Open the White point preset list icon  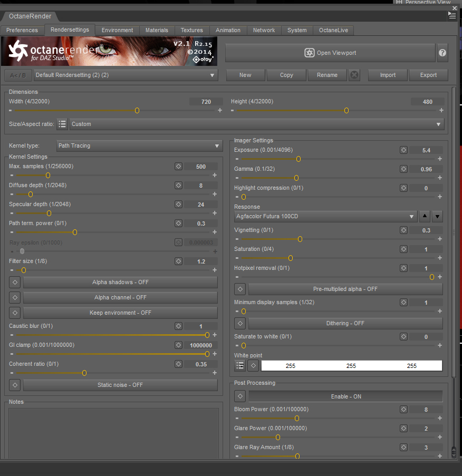[240, 366]
